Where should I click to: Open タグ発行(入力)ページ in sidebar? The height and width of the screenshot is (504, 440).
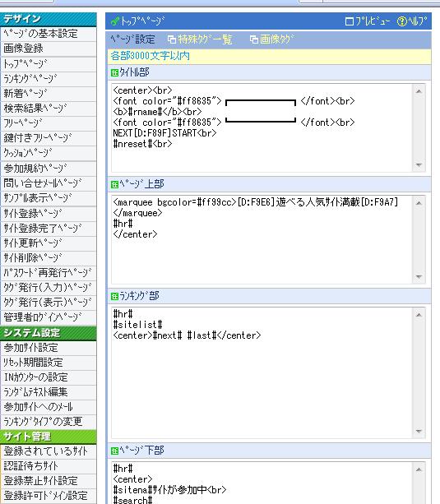coord(49,288)
